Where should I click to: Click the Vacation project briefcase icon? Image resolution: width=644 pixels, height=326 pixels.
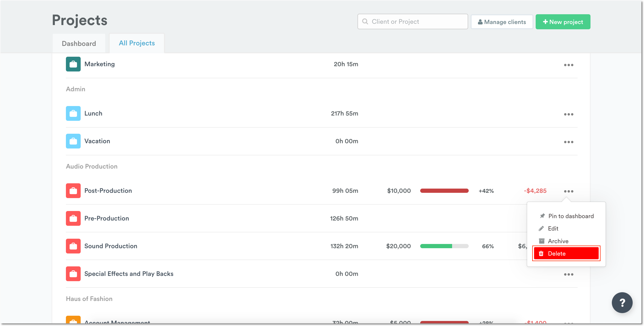coord(73,141)
